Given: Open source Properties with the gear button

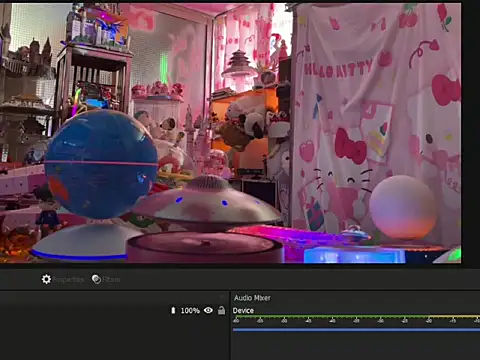Looking at the screenshot, I should pos(62,279).
